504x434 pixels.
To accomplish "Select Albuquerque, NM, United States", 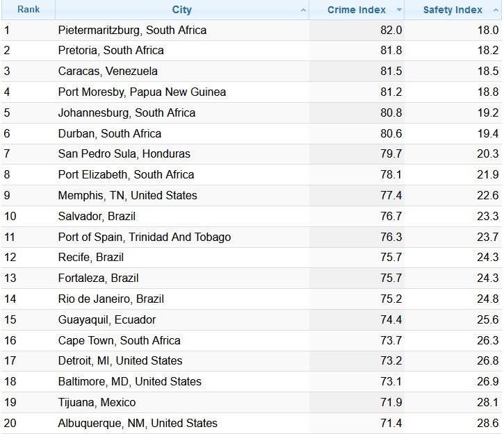I will click(x=138, y=423).
